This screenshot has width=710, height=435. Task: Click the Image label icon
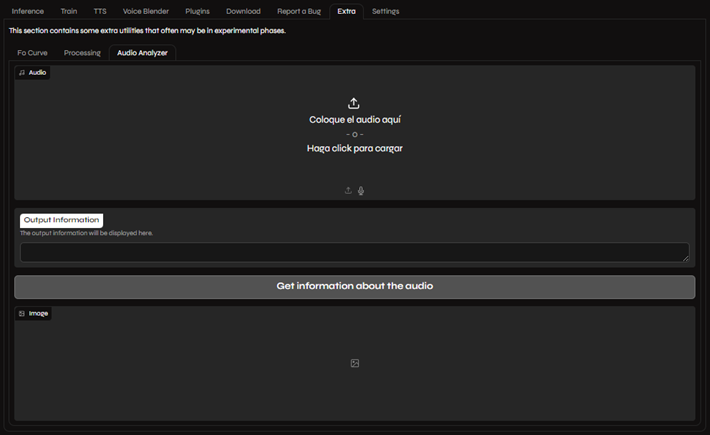[x=22, y=314]
